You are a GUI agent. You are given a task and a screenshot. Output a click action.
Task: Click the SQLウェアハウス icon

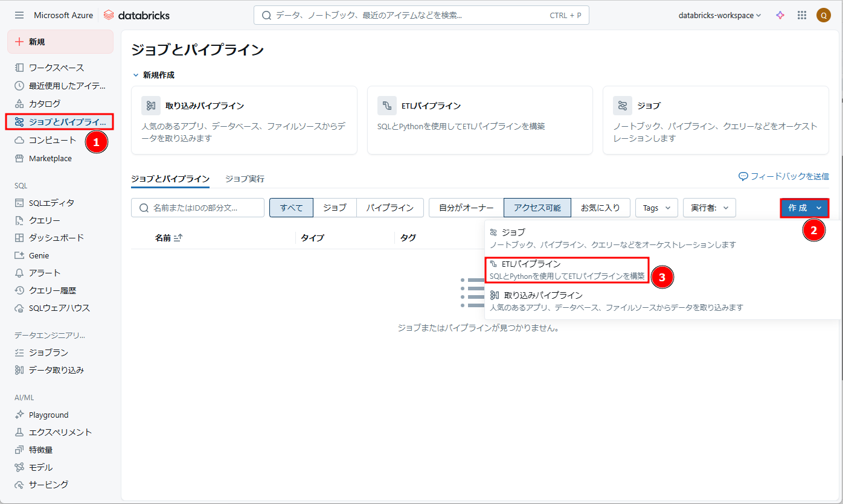[x=19, y=308]
